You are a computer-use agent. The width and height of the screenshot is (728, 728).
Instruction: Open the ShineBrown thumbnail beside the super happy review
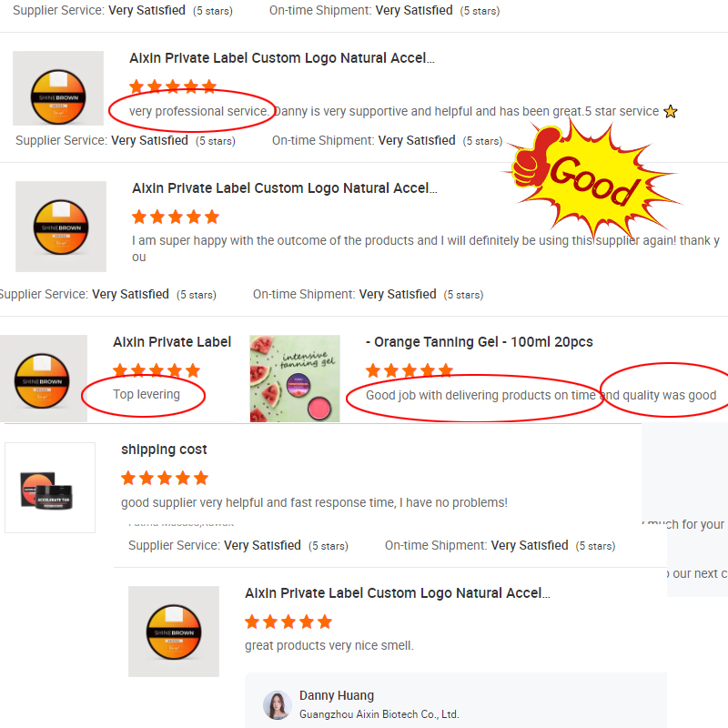coord(61,227)
